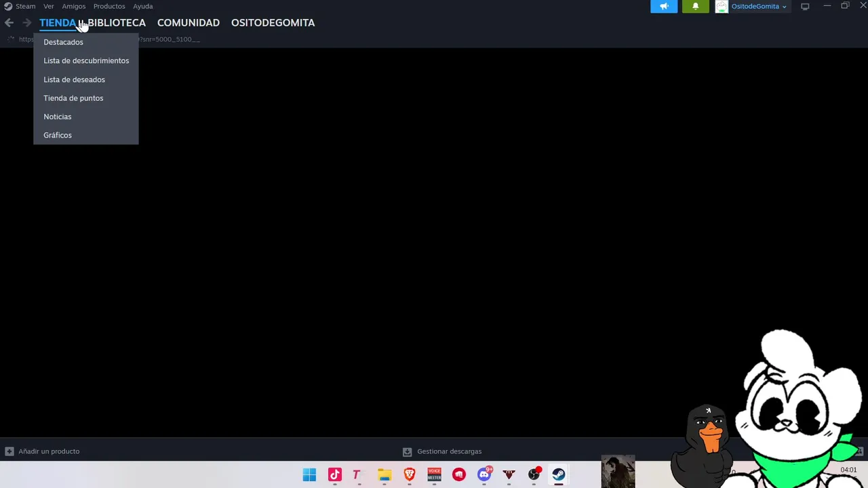Select the TIENDA tab

click(x=58, y=22)
